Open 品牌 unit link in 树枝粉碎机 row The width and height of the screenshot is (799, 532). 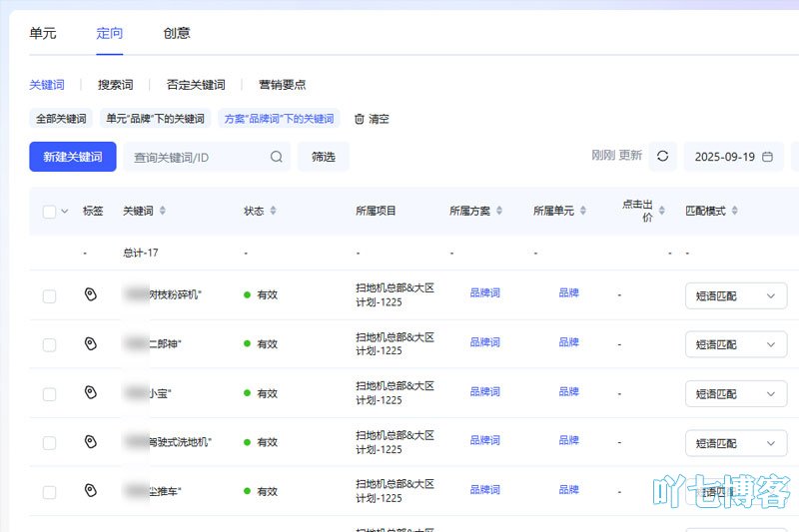click(x=568, y=292)
